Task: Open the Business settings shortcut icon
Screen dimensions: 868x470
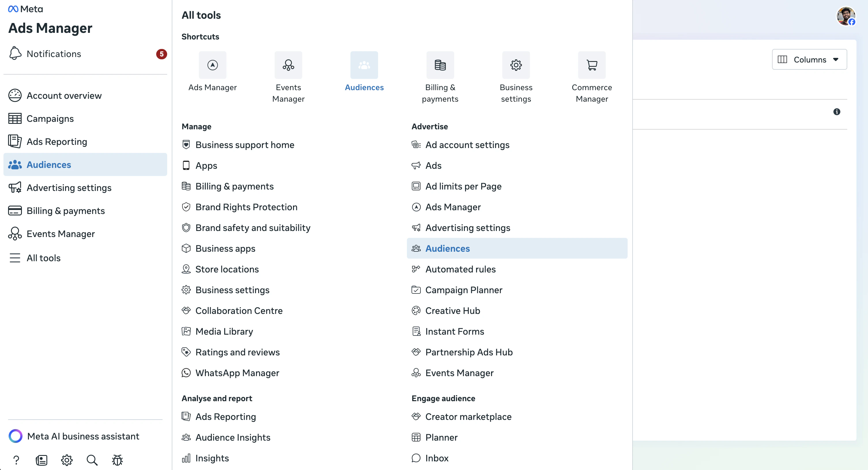Action: pos(516,65)
